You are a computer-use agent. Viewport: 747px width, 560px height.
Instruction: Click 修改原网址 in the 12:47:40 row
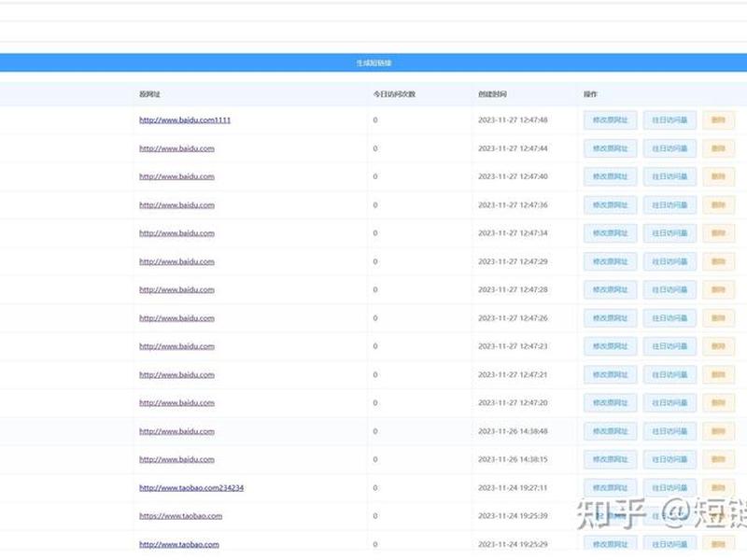pos(611,176)
